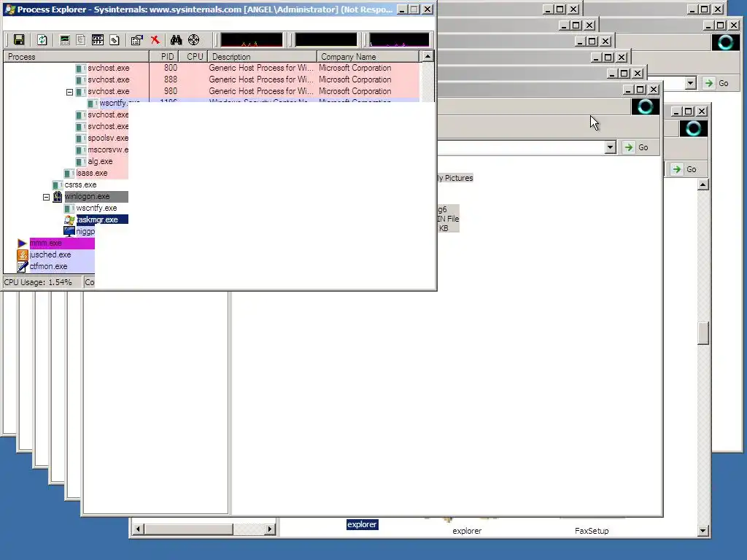Sort by the Description column header
This screenshot has width=747, height=560.
(262, 57)
